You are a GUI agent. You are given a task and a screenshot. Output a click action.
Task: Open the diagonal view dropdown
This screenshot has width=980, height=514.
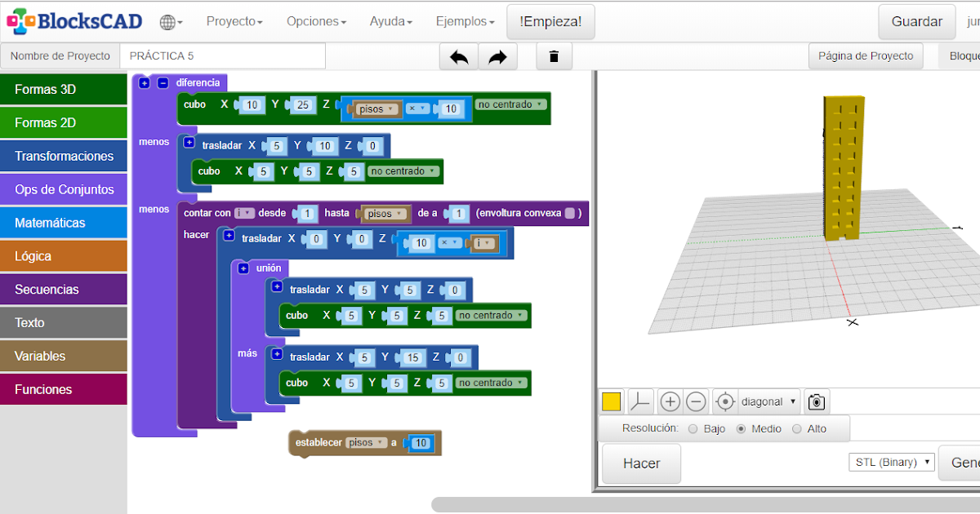pos(768,401)
